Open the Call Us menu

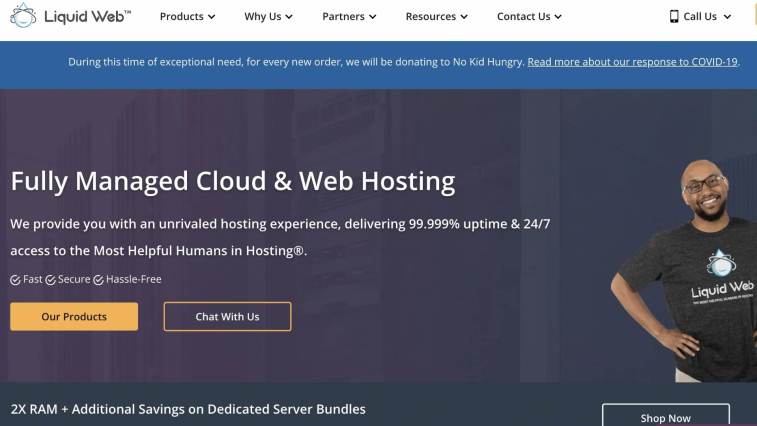[700, 16]
